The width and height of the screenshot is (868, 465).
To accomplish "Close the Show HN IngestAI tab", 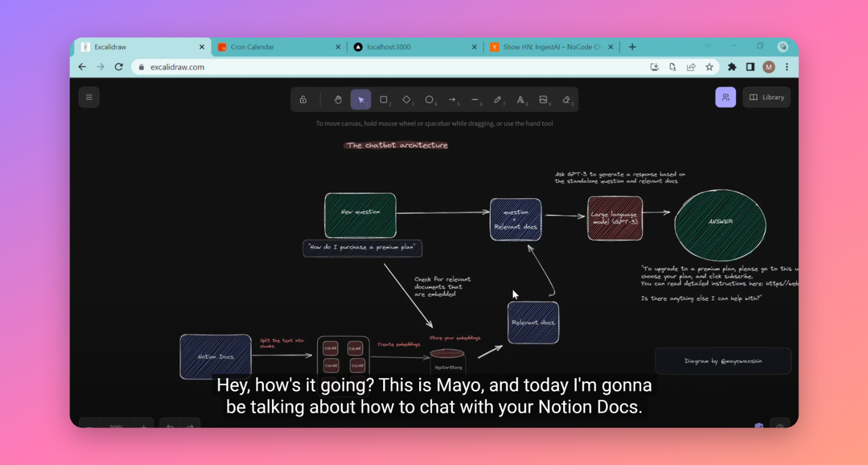I will point(611,47).
